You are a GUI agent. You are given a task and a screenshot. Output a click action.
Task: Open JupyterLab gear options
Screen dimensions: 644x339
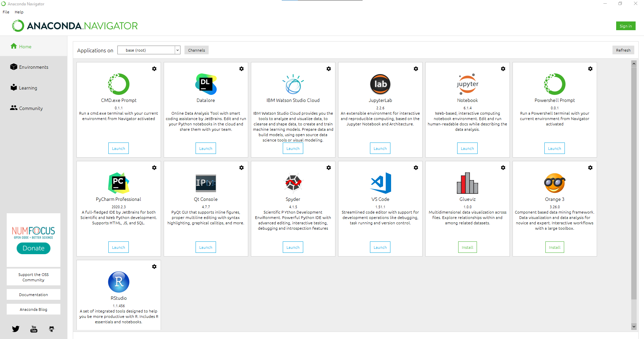[x=416, y=69]
